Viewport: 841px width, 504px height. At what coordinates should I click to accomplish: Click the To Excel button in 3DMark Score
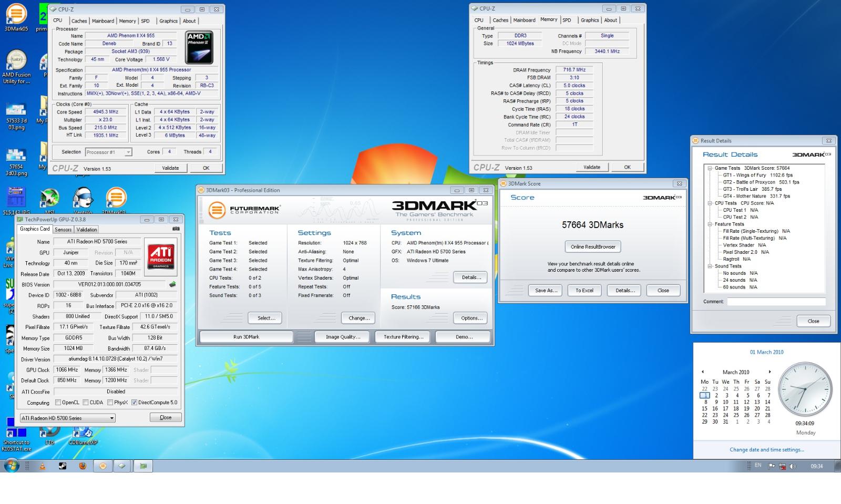584,290
